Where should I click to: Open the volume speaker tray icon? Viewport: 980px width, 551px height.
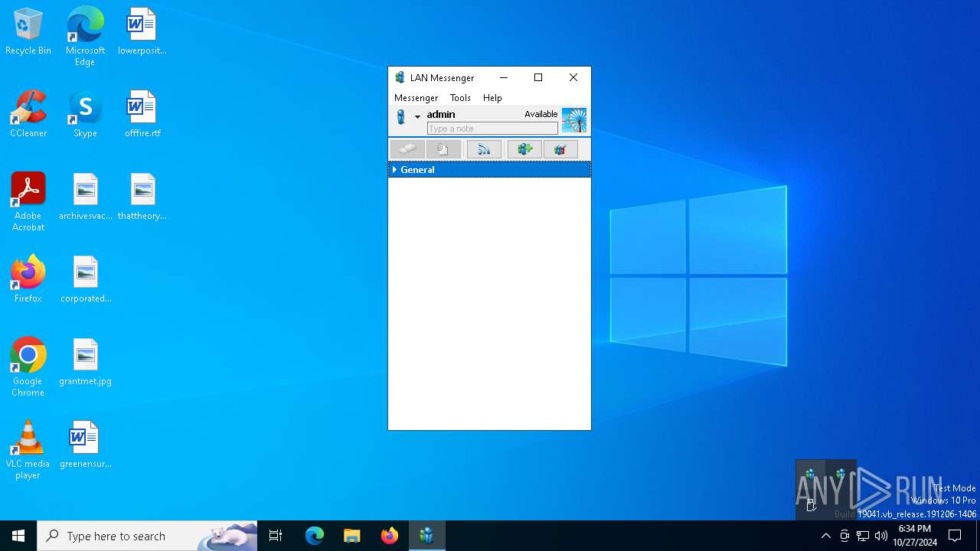[881, 536]
